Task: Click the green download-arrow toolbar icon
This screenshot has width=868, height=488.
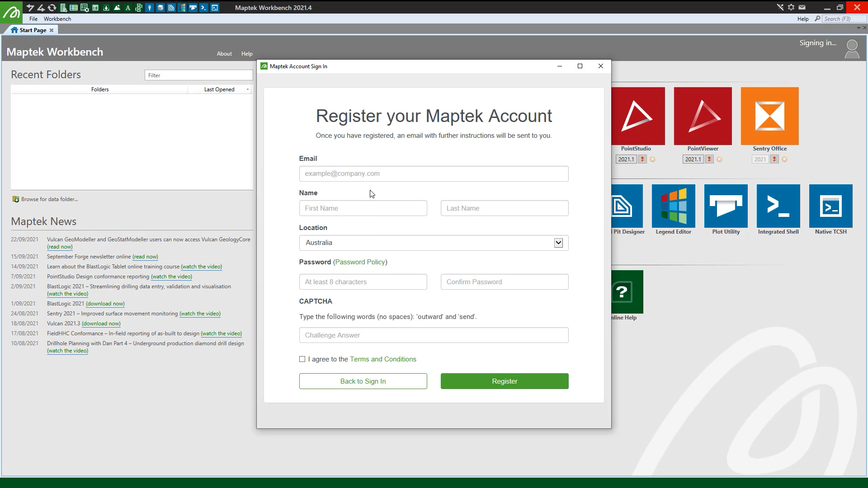Action: coord(106,8)
